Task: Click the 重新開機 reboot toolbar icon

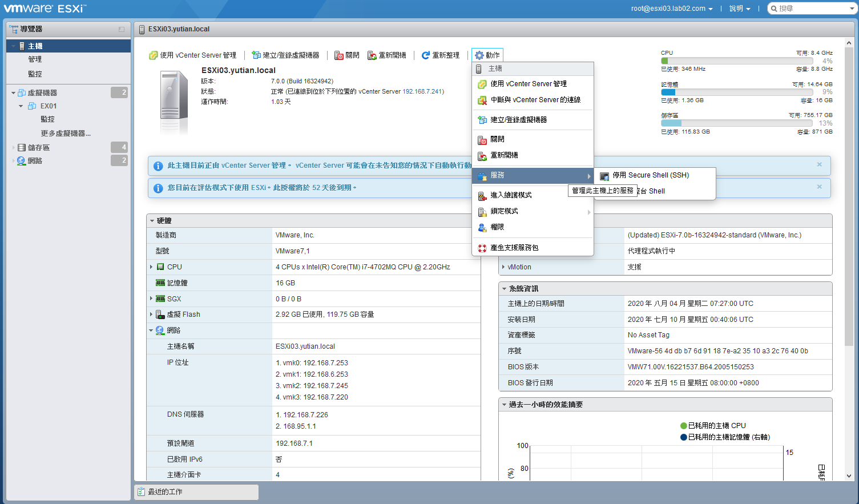Action: click(x=372, y=55)
